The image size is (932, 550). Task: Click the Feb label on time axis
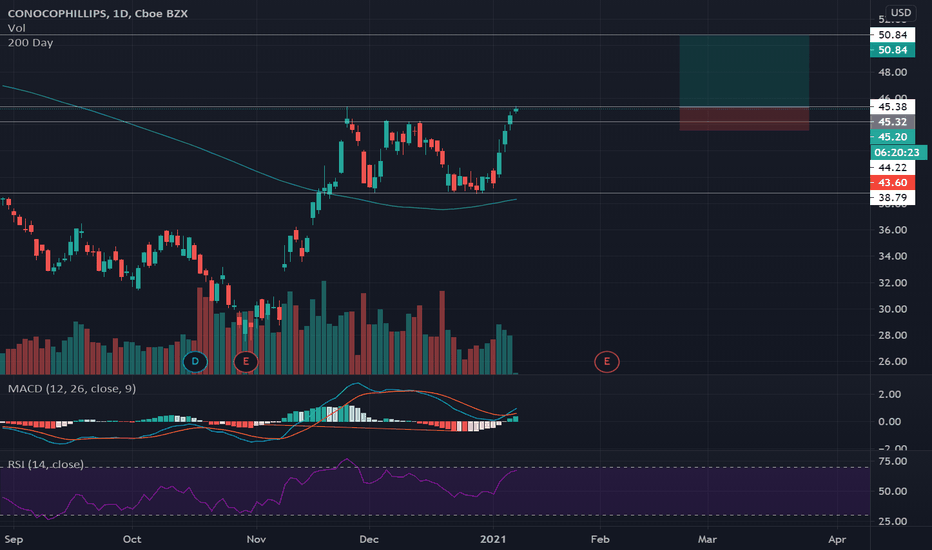(600, 539)
